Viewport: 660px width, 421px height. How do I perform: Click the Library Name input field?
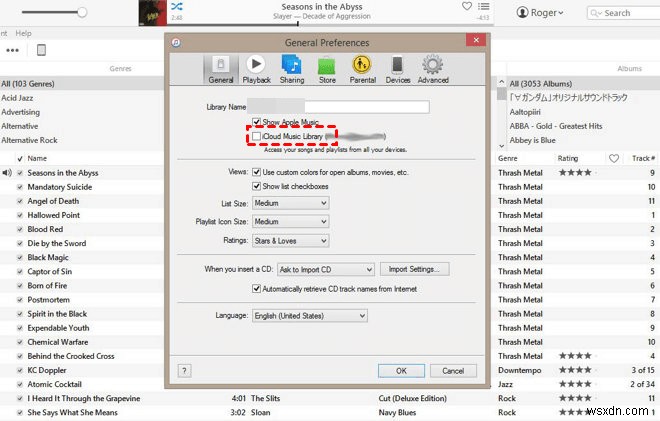point(338,107)
